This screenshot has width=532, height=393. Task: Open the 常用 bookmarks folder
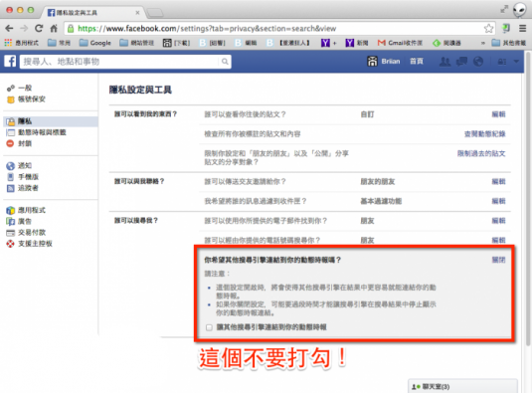point(59,43)
